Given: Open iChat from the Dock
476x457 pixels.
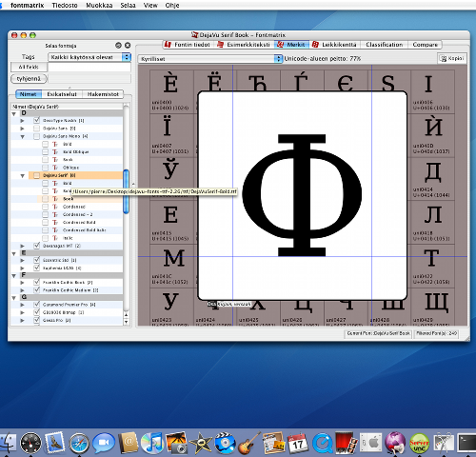Looking at the screenshot, I should 104,443.
